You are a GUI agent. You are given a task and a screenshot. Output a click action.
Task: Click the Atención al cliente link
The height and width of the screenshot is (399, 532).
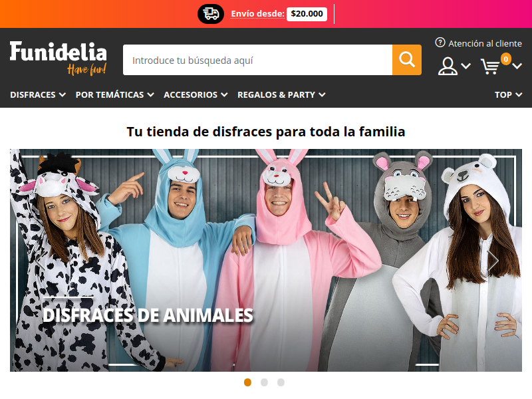(x=485, y=43)
